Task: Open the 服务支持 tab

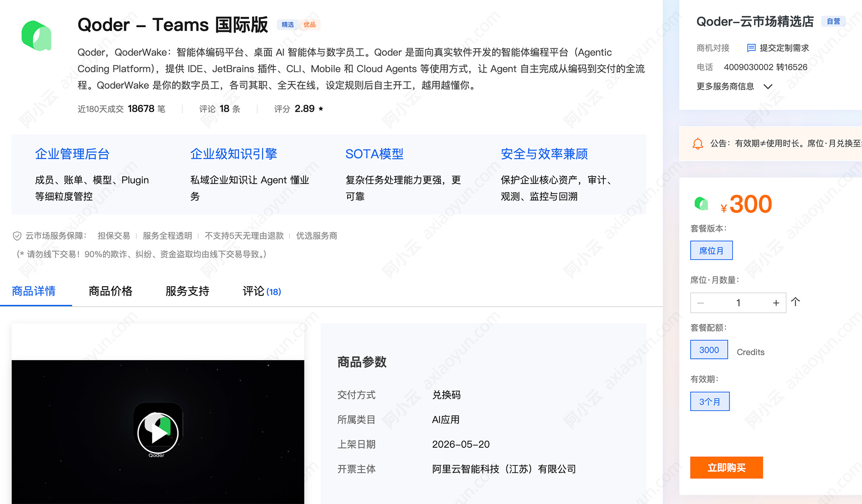Action: click(x=187, y=291)
